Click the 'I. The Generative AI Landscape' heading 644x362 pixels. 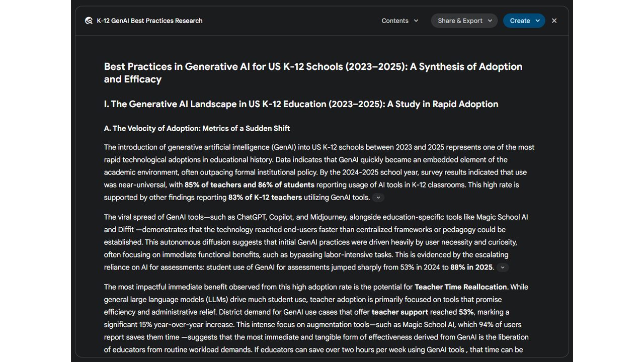(301, 104)
